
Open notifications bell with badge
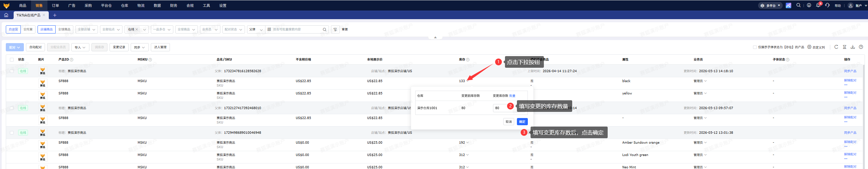coord(818,5)
